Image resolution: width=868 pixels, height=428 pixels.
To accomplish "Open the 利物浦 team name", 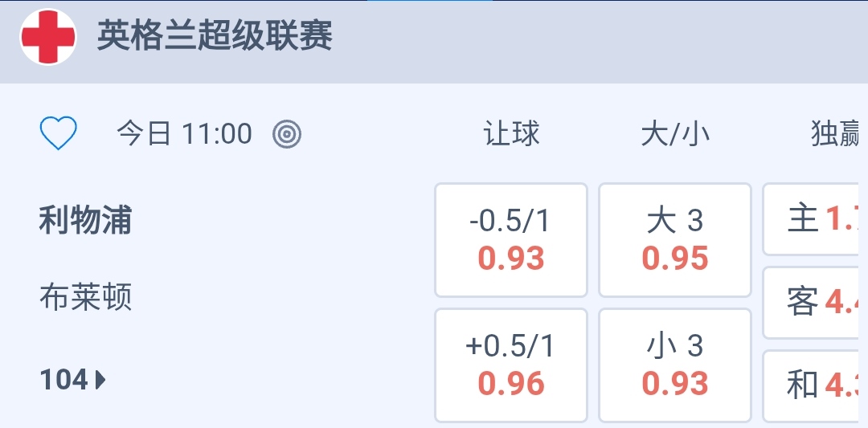I will tap(85, 221).
